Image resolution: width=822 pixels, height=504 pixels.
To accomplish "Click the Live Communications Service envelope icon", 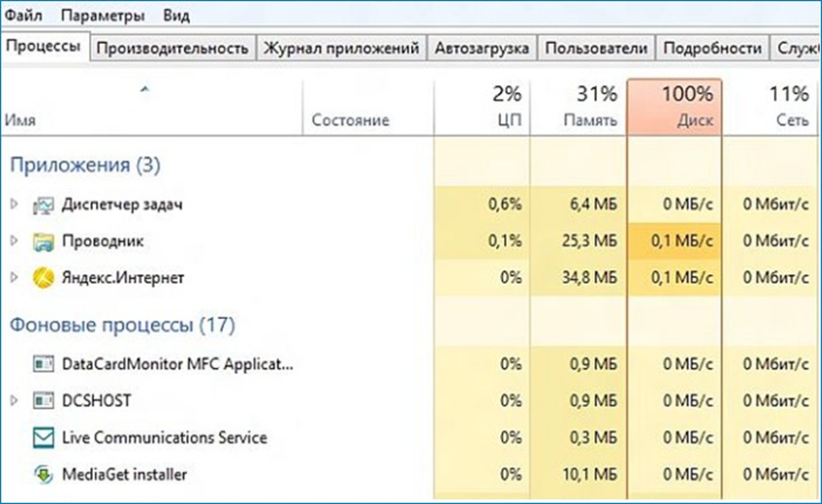I will click(x=43, y=437).
